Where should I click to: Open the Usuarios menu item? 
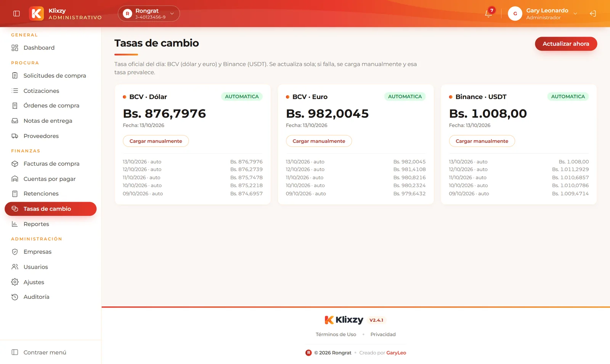click(x=50, y=267)
